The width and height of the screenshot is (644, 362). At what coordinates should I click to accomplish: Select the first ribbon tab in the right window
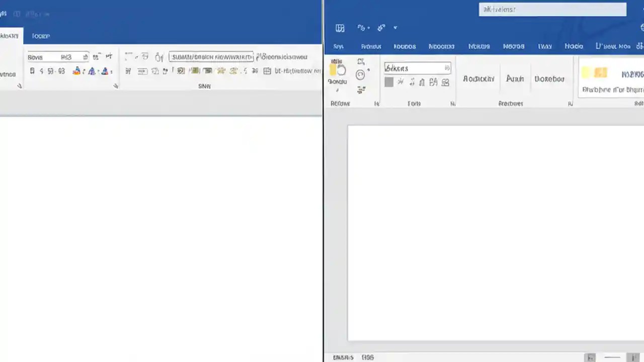pyautogui.click(x=338, y=46)
